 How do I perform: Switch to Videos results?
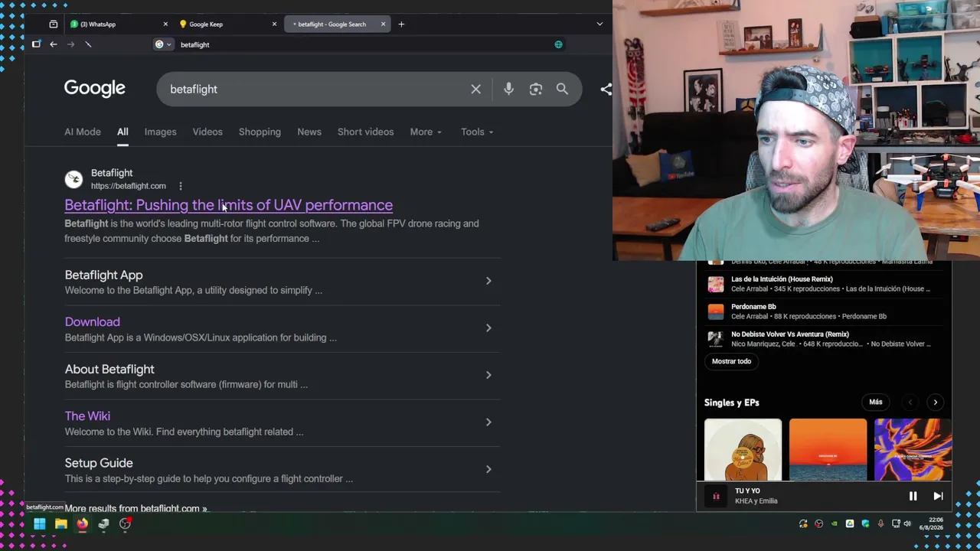pos(207,132)
